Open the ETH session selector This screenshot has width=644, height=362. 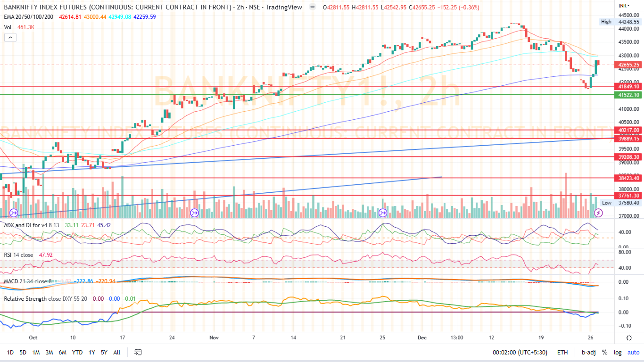click(x=562, y=352)
